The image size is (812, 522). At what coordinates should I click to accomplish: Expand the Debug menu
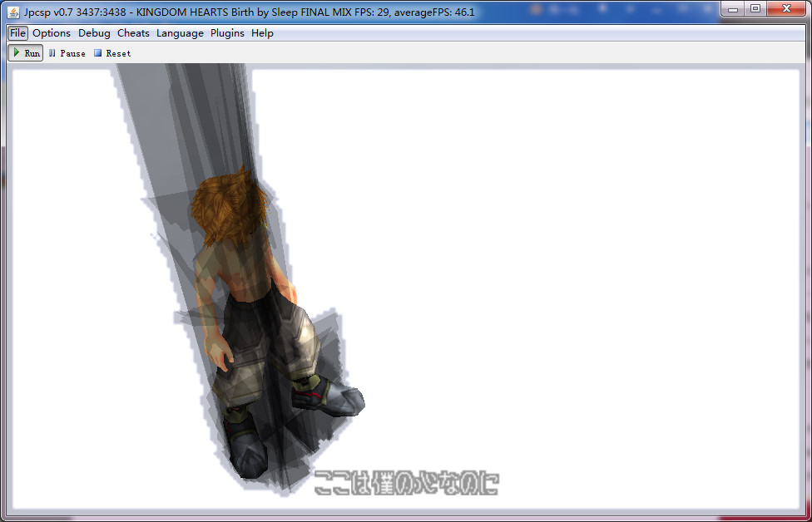pyautogui.click(x=94, y=33)
